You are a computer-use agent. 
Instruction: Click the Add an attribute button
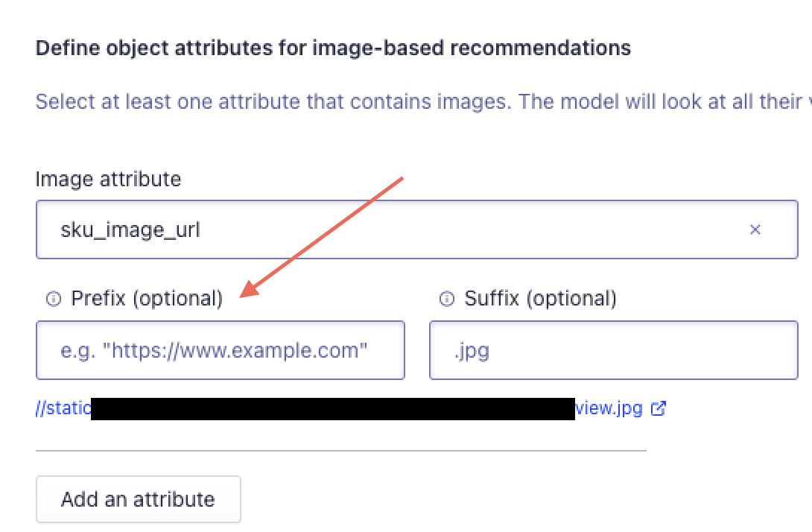pos(139,499)
